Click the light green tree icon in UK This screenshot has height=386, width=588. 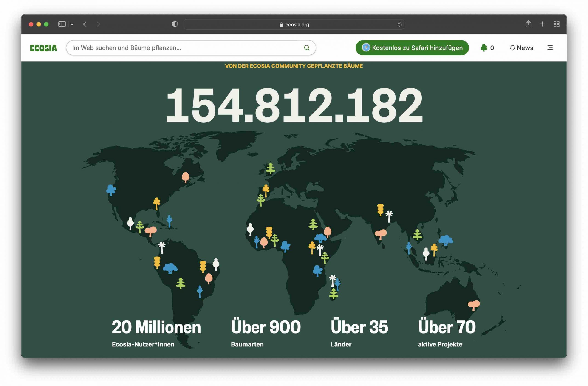(270, 168)
